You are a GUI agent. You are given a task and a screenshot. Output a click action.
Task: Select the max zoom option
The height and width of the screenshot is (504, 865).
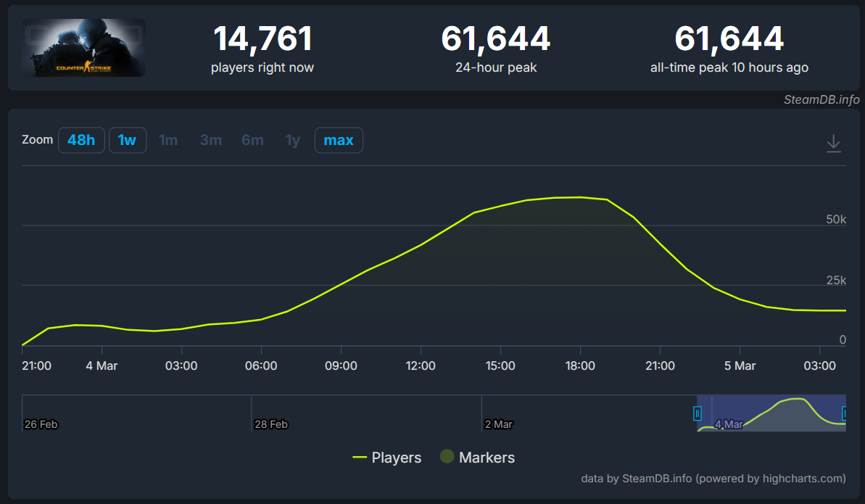339,140
